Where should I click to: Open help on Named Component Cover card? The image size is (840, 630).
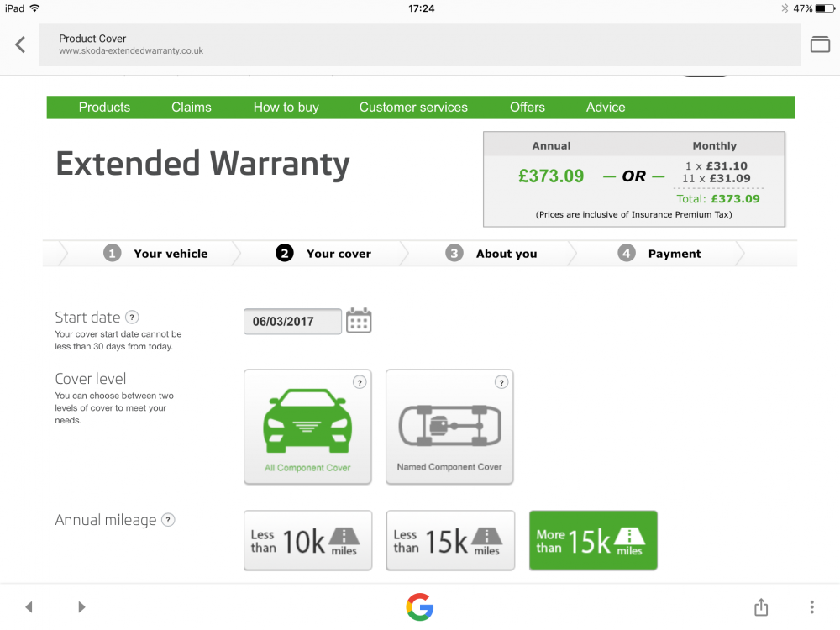[501, 382]
